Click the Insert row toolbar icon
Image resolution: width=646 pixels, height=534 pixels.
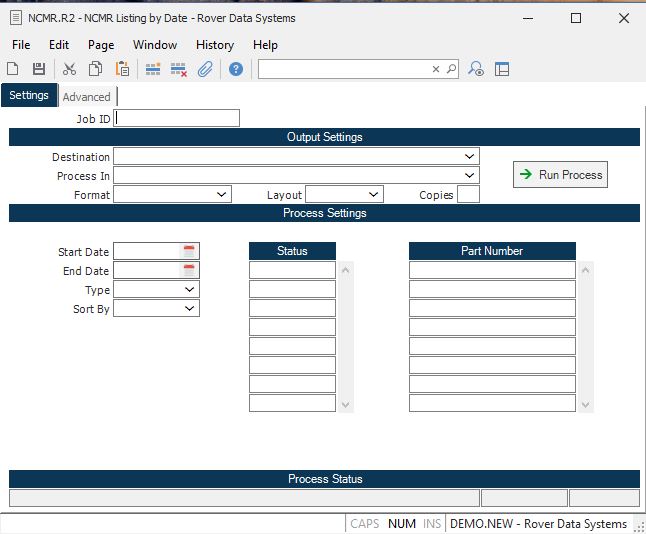[153, 69]
